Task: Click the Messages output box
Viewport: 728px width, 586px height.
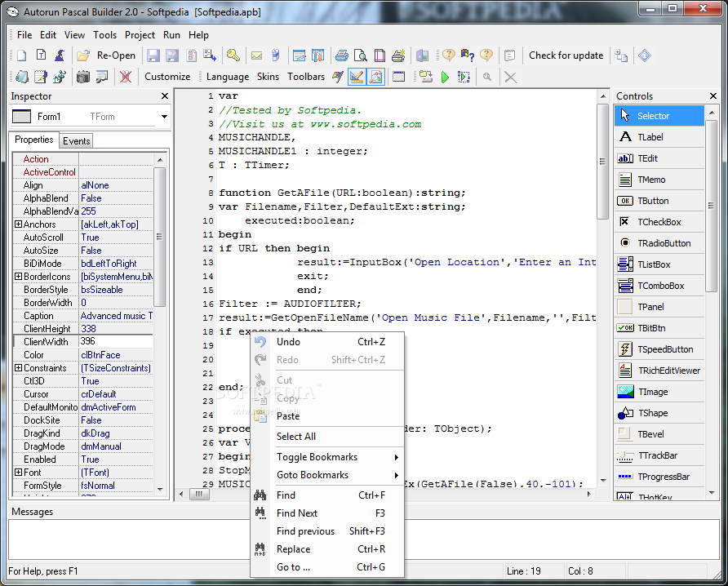Action: (364, 539)
